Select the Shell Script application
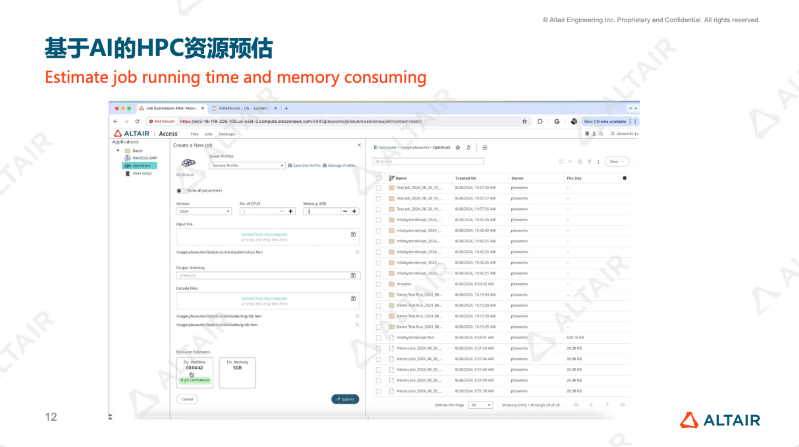Viewport: 799px width, 447px height. (x=139, y=173)
